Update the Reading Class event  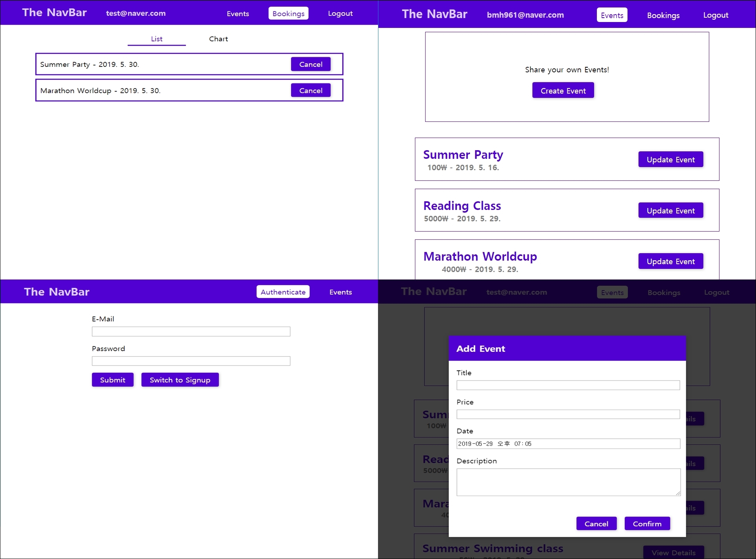[670, 210]
